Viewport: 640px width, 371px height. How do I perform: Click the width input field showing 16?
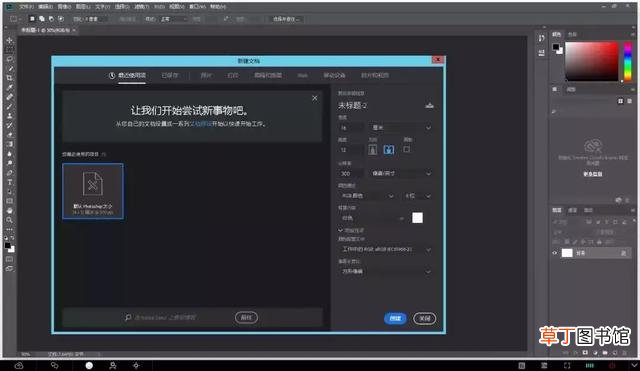pyautogui.click(x=350, y=128)
